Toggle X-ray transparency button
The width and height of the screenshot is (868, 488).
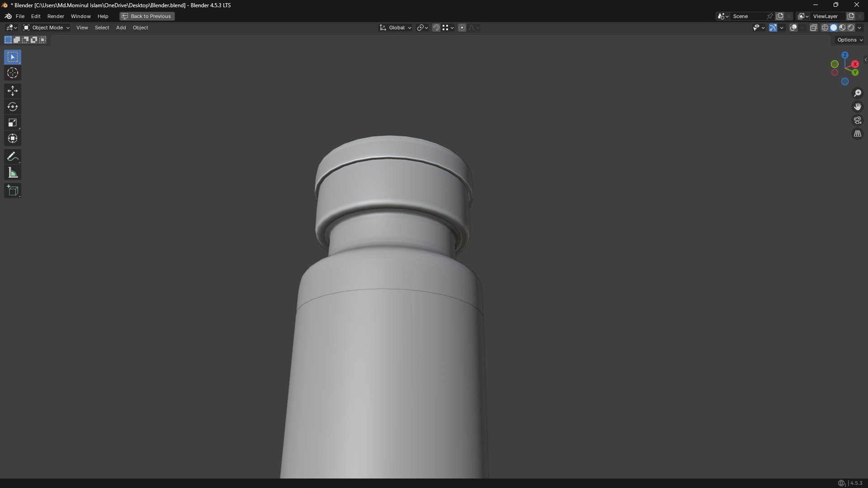pos(813,28)
